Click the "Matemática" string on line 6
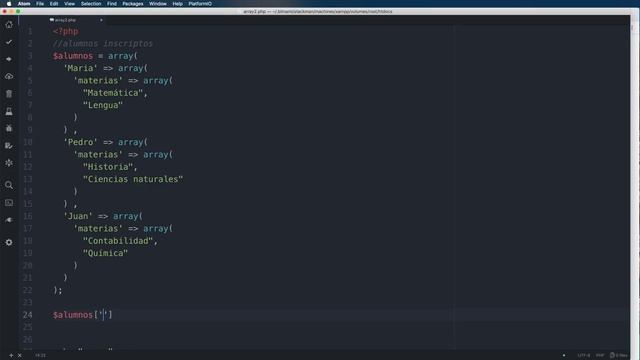The height and width of the screenshot is (360, 640). tap(113, 93)
